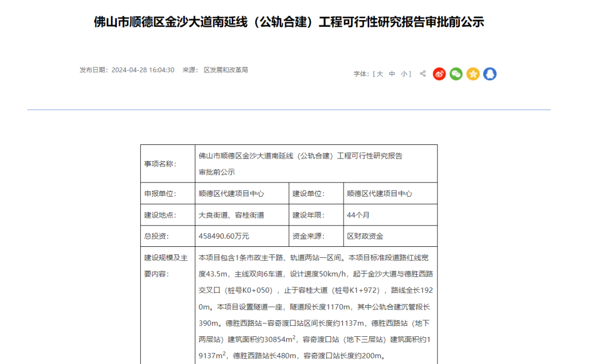Set font size to large (大)

pos(380,74)
